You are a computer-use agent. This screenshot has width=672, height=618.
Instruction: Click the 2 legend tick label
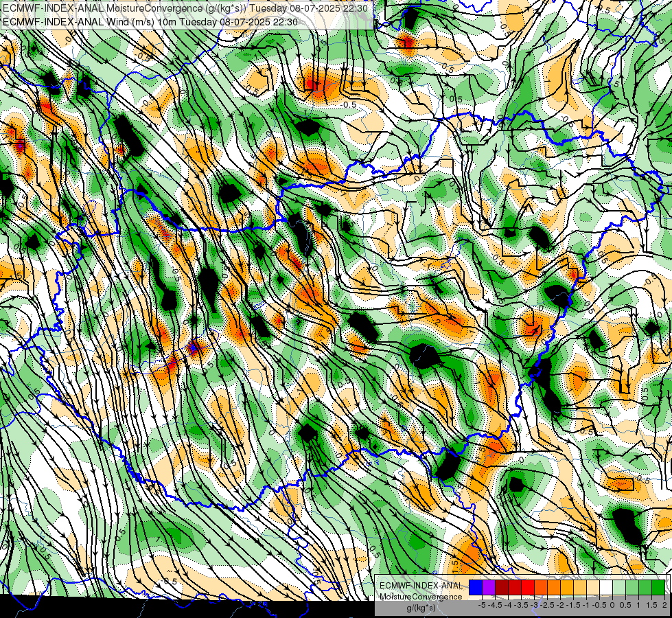tap(664, 605)
